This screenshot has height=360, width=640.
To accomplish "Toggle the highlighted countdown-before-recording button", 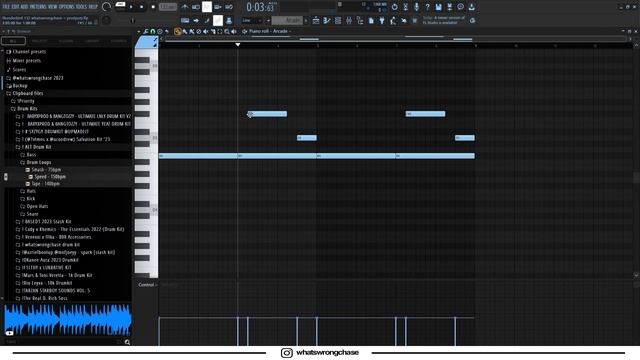I will [207, 7].
